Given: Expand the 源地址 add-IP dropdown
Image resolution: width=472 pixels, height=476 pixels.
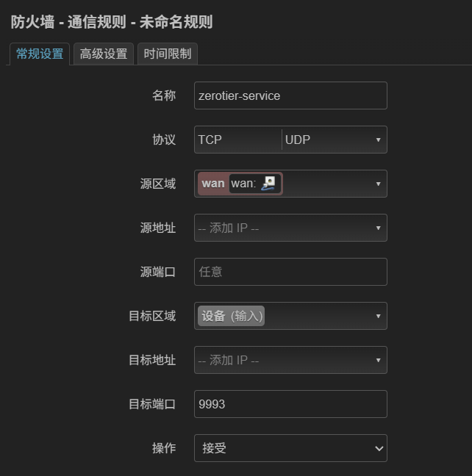Looking at the screenshot, I should coord(378,228).
